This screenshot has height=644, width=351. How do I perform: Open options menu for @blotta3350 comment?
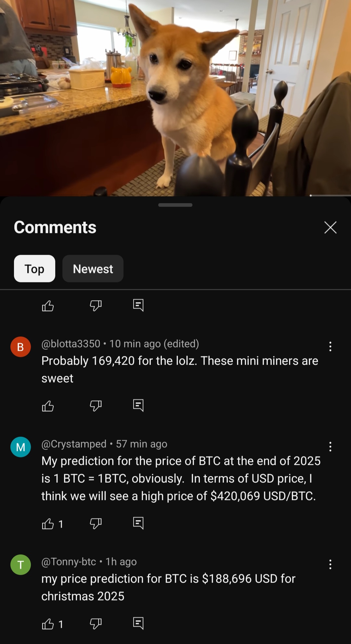[330, 346]
